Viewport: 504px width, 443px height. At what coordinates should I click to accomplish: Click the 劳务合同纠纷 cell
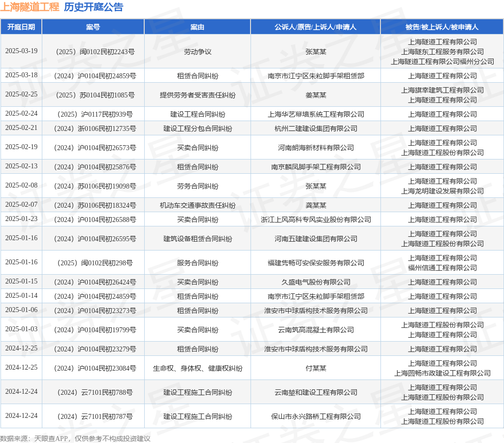pos(197,186)
